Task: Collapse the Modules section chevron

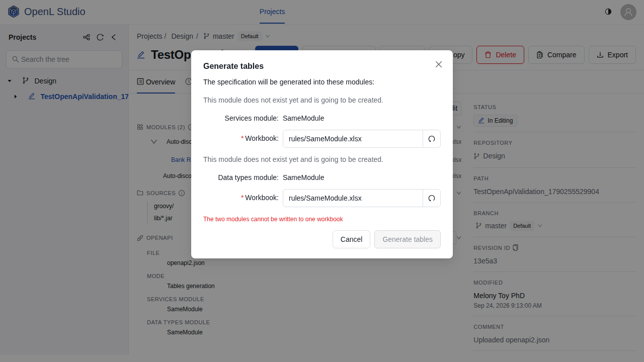Action: pyautogui.click(x=459, y=127)
